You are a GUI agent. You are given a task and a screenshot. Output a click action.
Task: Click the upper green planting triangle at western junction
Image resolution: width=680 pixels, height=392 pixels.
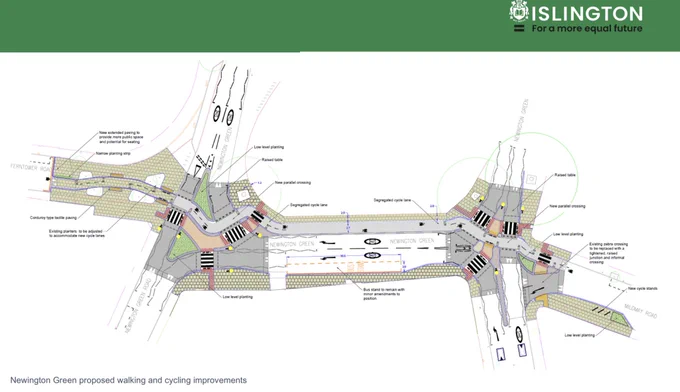click(203, 196)
